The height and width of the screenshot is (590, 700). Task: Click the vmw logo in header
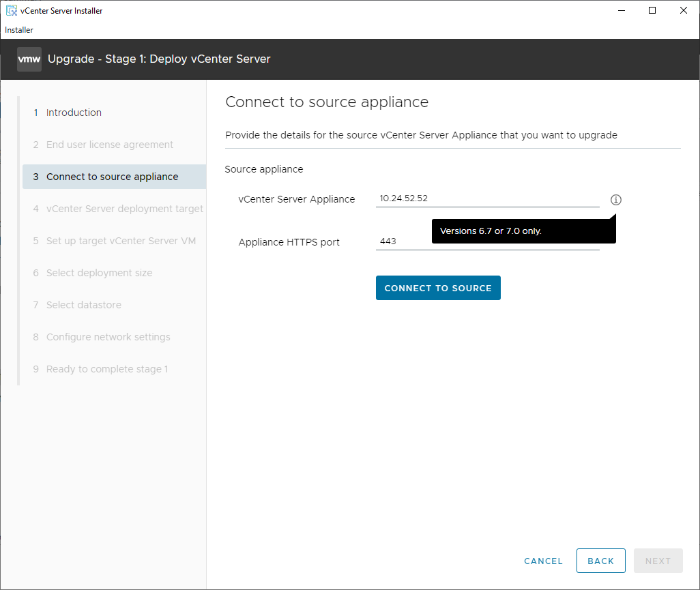click(29, 59)
